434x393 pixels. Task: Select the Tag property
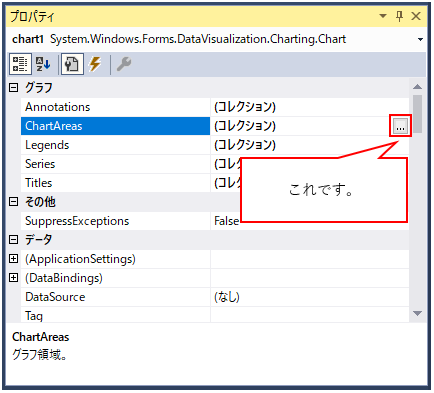click(x=115, y=315)
